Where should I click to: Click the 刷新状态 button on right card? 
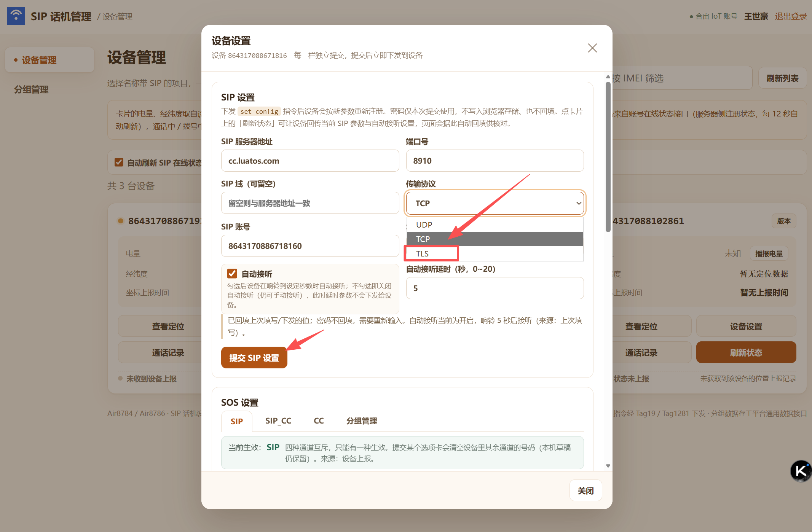coord(746,352)
